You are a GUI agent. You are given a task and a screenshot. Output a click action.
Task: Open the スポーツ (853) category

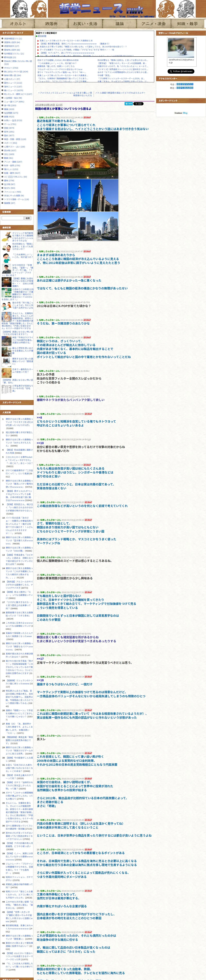pyautogui.click(x=11, y=143)
